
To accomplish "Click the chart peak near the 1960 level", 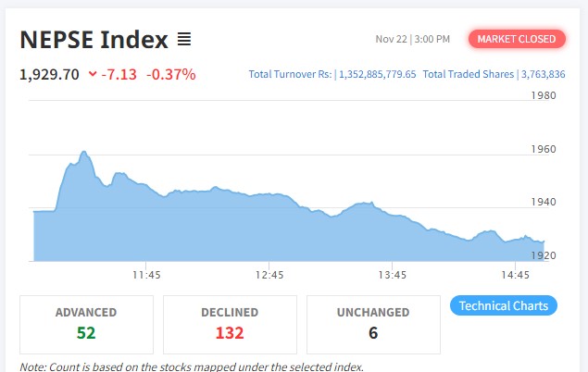I will pos(83,153).
